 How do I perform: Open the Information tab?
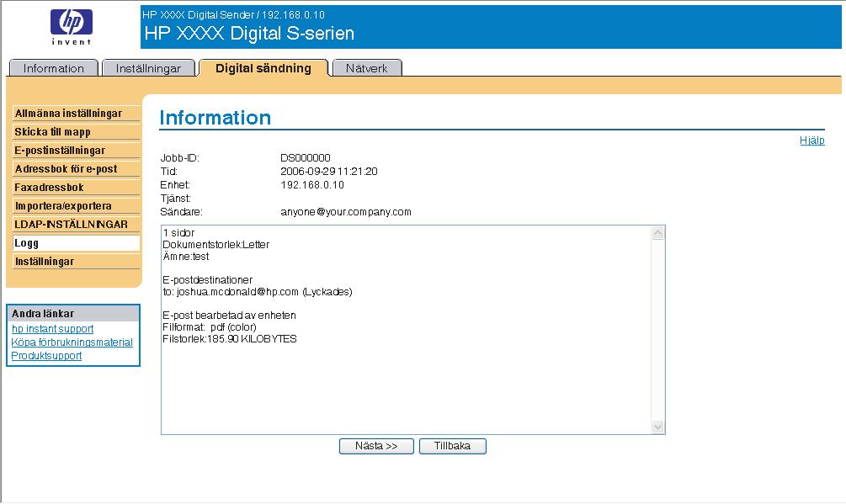click(x=53, y=68)
